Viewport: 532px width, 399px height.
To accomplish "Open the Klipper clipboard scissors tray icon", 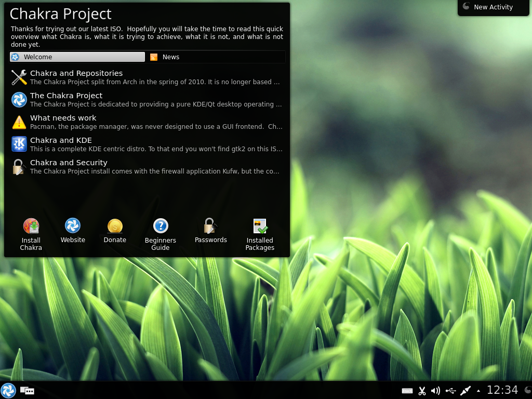I will 422,391.
